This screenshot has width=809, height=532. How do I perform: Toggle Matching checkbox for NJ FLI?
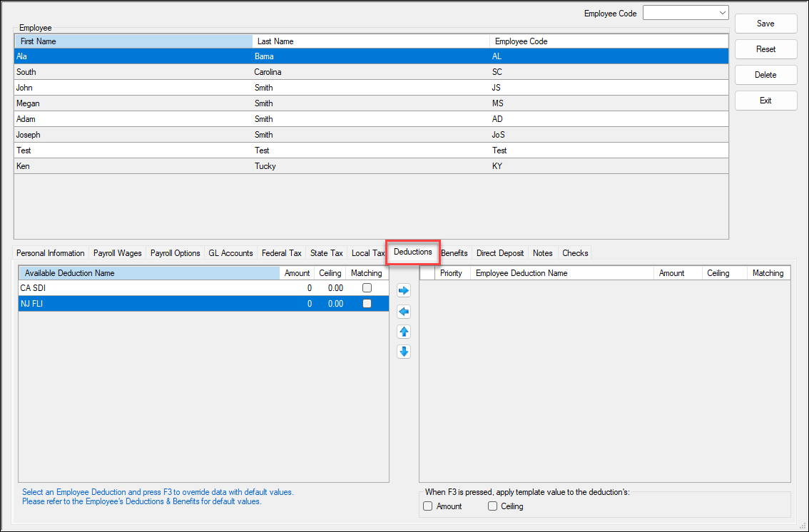pyautogui.click(x=367, y=304)
